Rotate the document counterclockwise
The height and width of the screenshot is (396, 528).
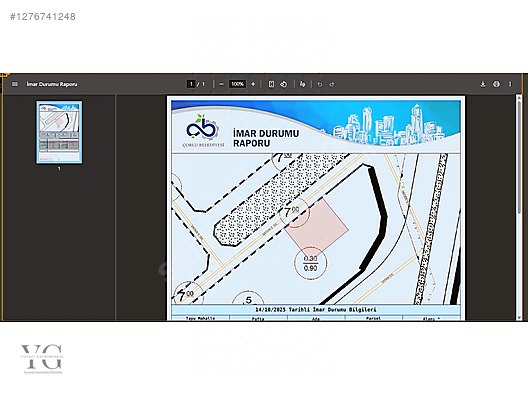tap(284, 84)
